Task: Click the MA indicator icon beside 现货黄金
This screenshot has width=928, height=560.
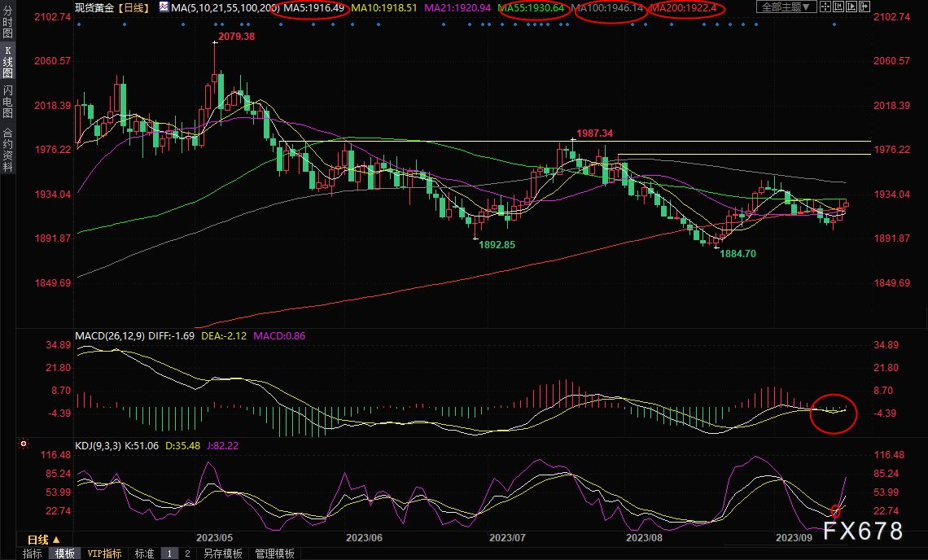Action: (x=164, y=7)
